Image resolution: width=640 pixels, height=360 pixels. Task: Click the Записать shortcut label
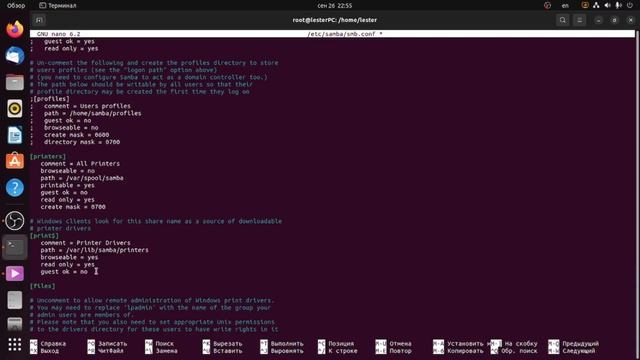[x=113, y=344]
